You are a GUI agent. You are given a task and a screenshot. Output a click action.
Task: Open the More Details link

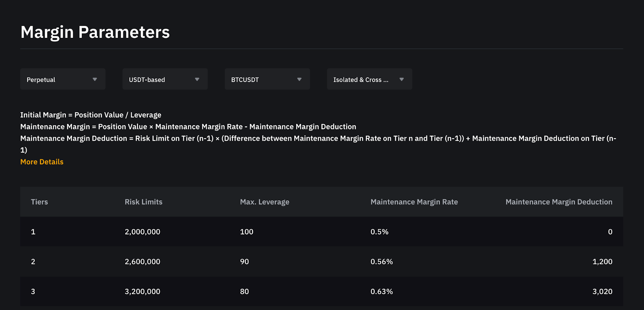click(x=42, y=162)
